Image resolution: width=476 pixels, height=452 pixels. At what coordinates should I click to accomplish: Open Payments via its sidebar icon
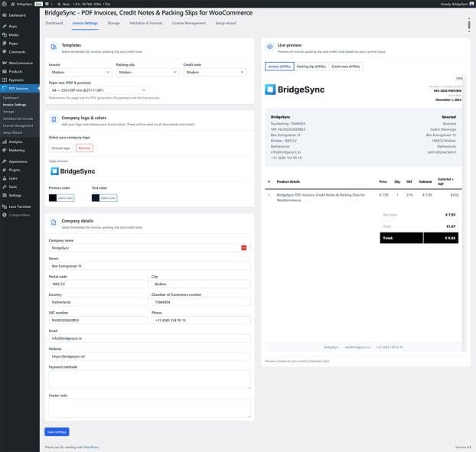click(5, 80)
